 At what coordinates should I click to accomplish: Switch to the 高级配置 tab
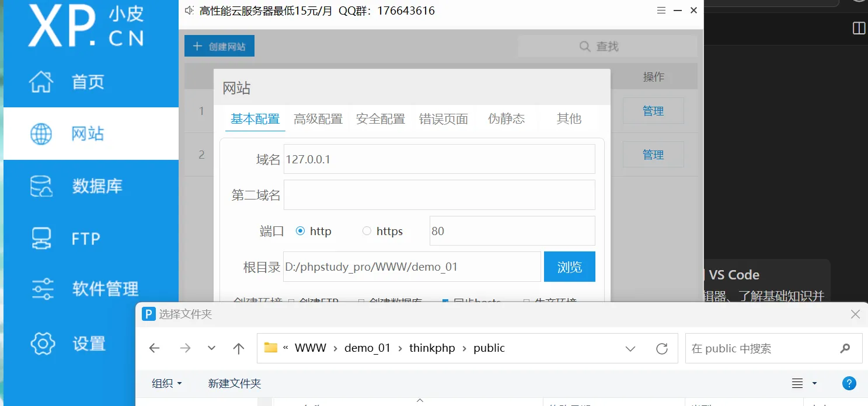[x=318, y=119]
